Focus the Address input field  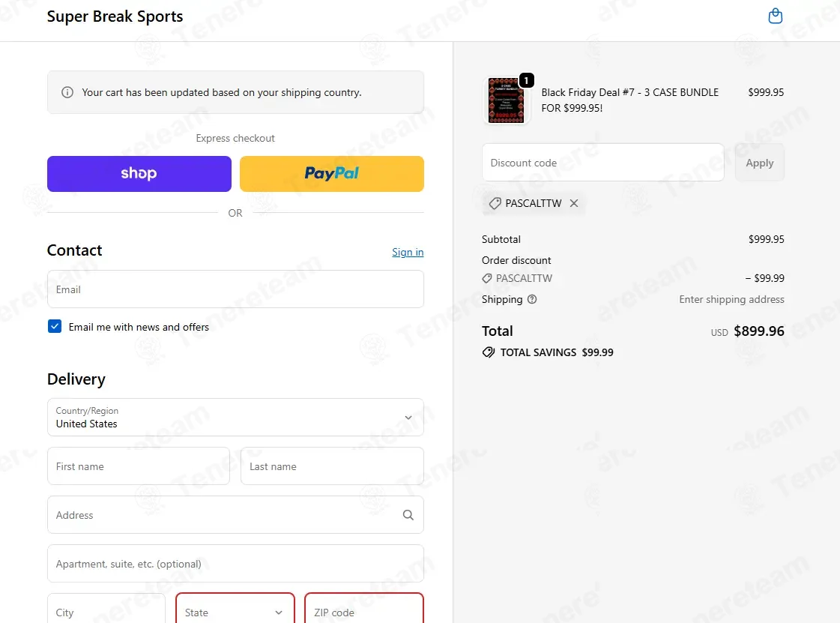coord(235,515)
